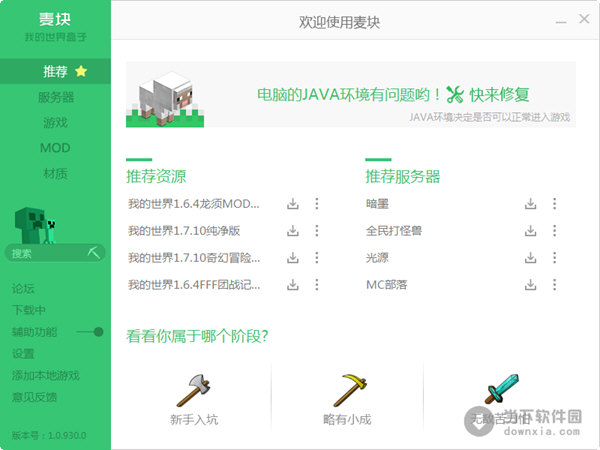Open the 论坛 link
This screenshot has width=600, height=450.
[23, 288]
